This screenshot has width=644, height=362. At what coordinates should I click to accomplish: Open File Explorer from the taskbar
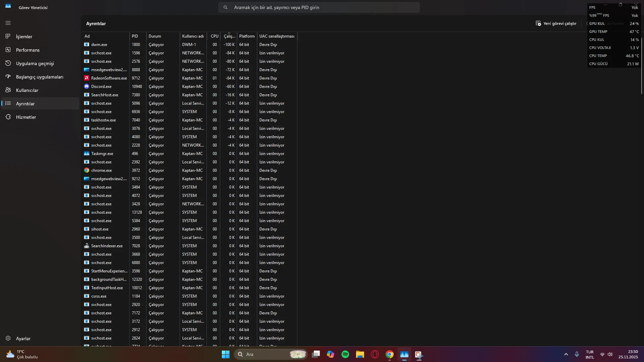pyautogui.click(x=360, y=354)
